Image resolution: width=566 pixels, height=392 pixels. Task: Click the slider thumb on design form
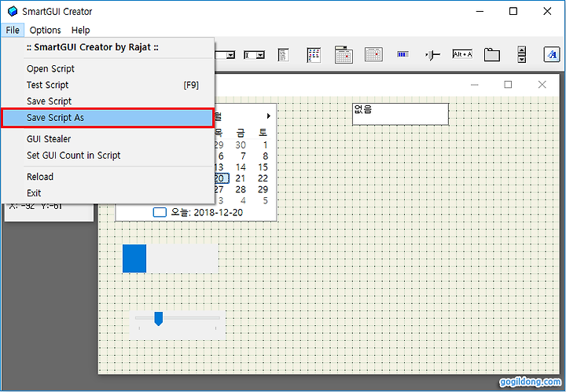[159, 319]
